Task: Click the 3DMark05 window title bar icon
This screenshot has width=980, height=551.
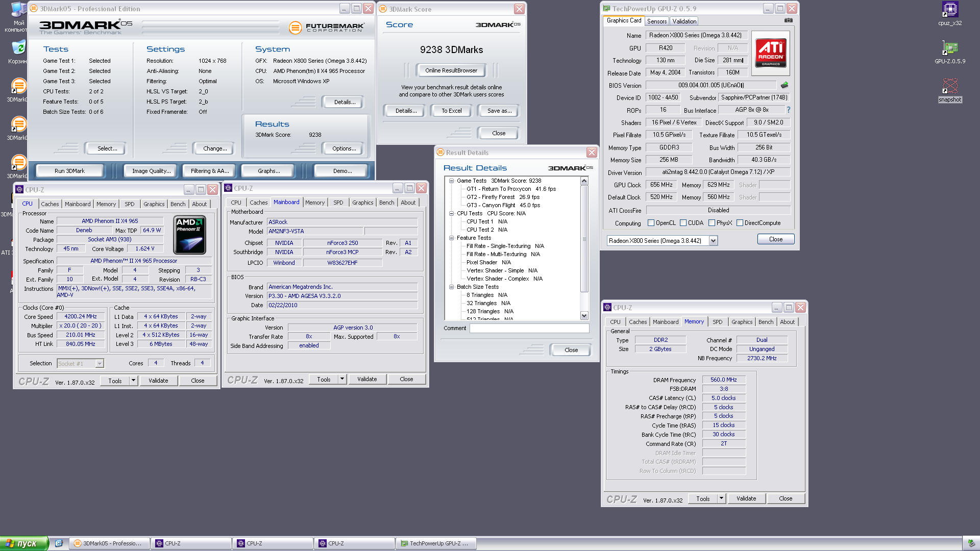Action: click(34, 9)
